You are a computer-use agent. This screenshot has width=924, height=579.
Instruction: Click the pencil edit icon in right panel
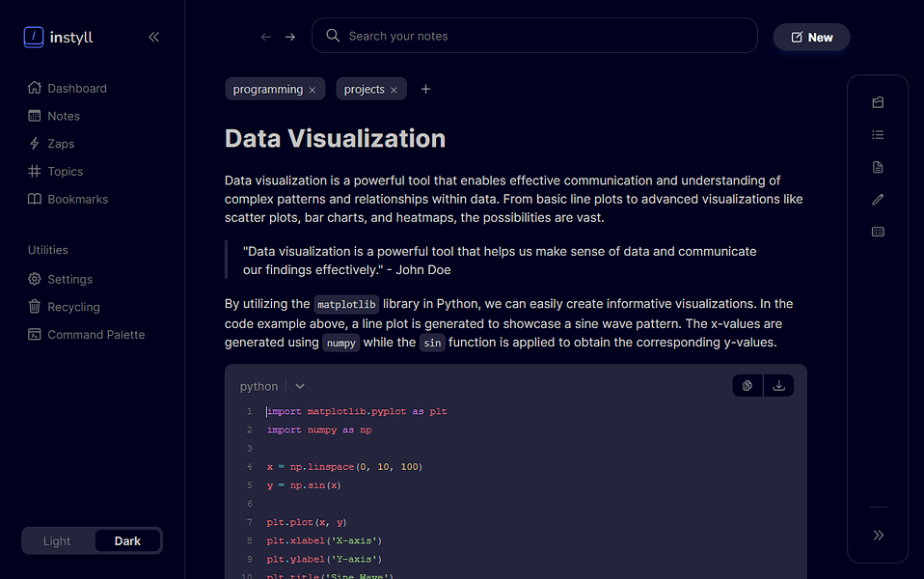click(878, 200)
